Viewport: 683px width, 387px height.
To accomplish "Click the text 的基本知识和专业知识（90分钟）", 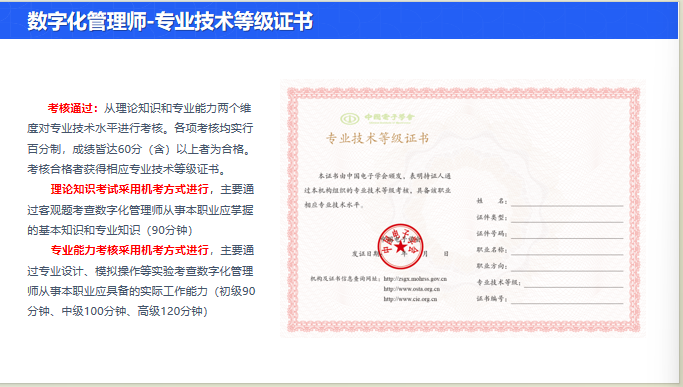I will click(110, 230).
